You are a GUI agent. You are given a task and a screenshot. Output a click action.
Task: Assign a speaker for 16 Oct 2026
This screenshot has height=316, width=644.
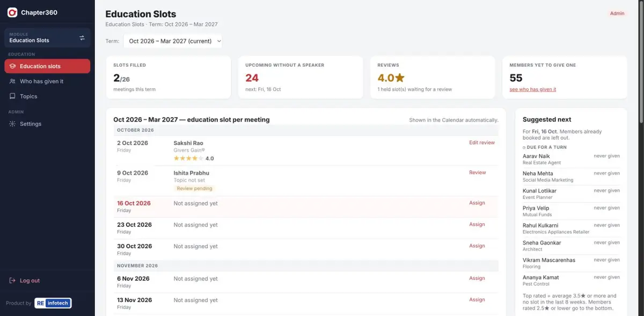477,203
